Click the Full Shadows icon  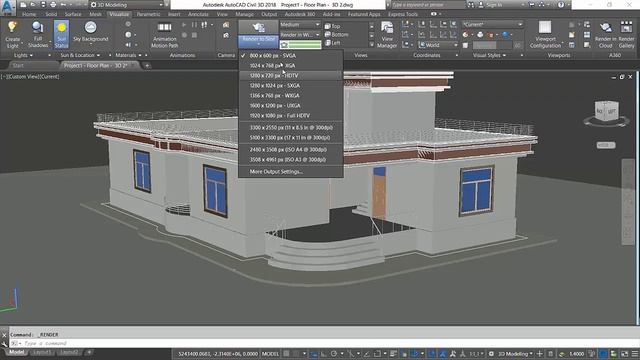(38, 27)
